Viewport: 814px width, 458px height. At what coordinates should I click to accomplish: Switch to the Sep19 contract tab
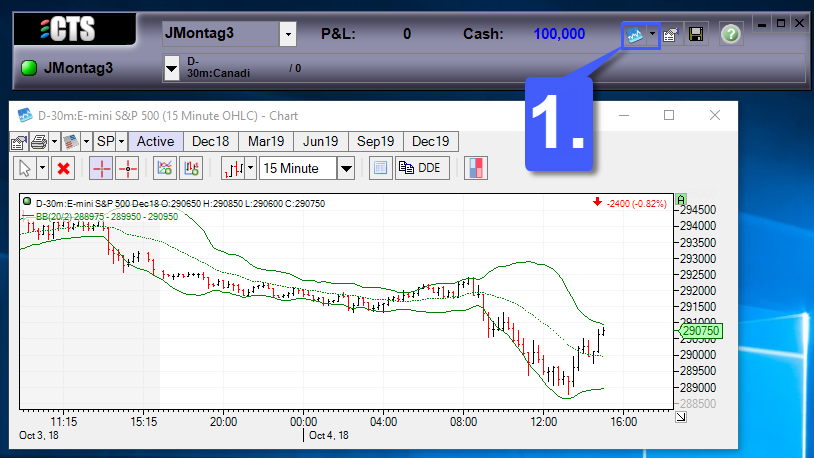pyautogui.click(x=375, y=141)
